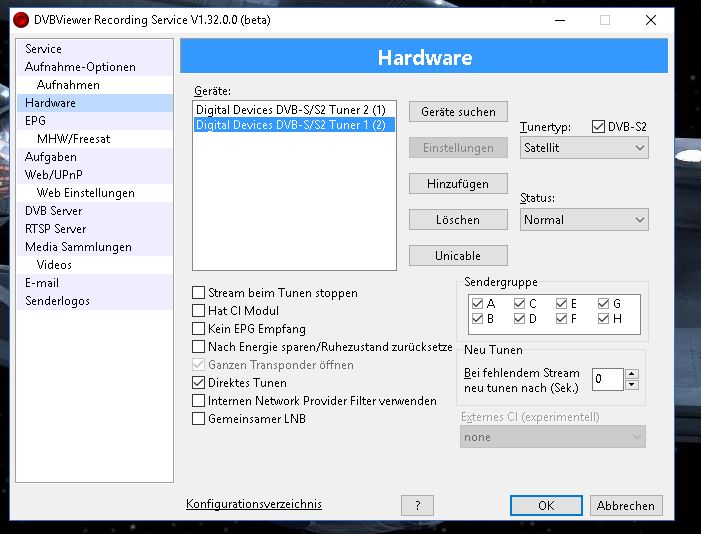Viewport: 701px width, 534px height.
Task: Open E-mail settings
Action: coord(95,283)
